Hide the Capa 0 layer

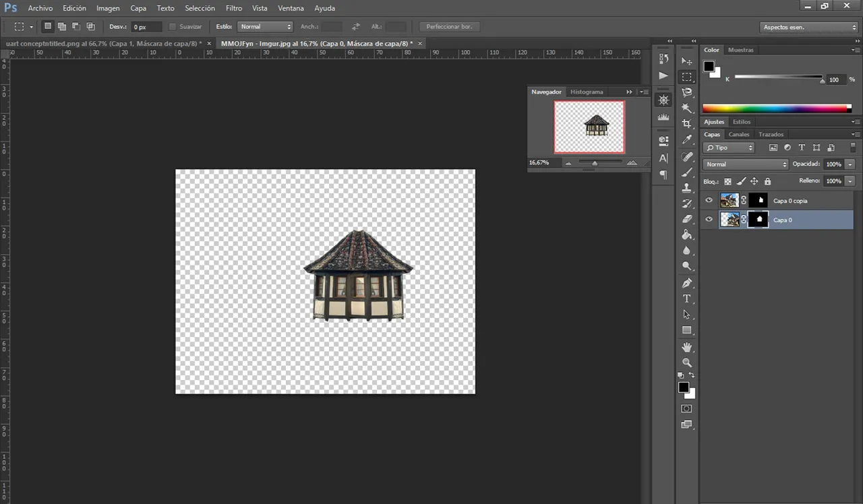tap(709, 219)
